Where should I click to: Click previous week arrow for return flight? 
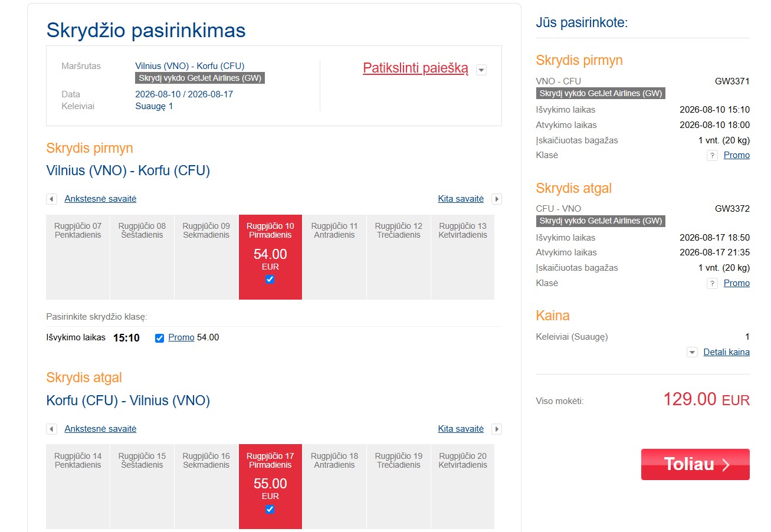tap(52, 429)
